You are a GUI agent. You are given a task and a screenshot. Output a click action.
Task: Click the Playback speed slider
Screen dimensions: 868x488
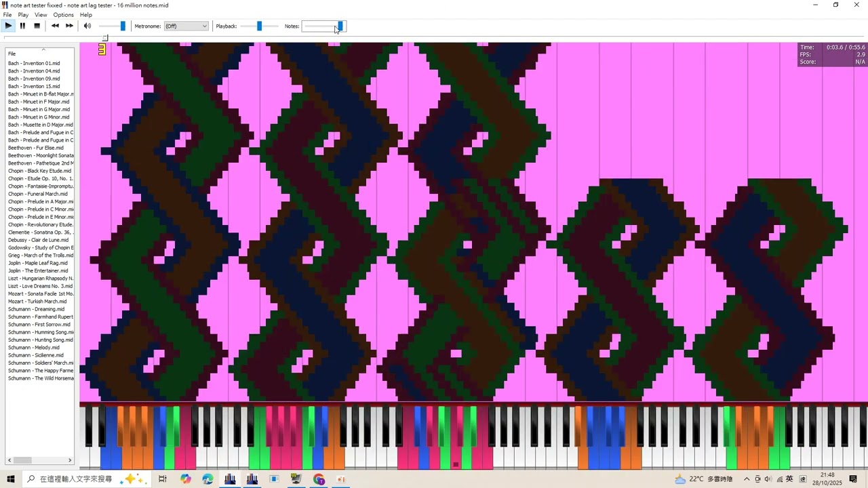coord(259,26)
